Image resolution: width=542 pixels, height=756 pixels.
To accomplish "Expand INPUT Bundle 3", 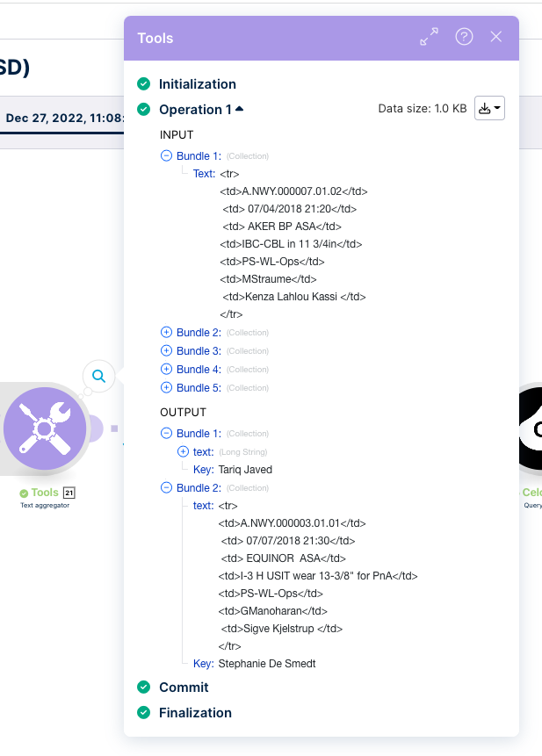I will click(x=166, y=350).
